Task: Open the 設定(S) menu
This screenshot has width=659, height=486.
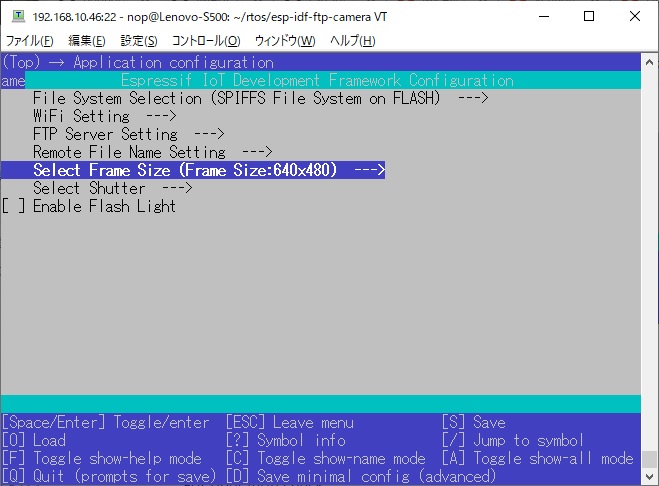Action: pyautogui.click(x=139, y=41)
